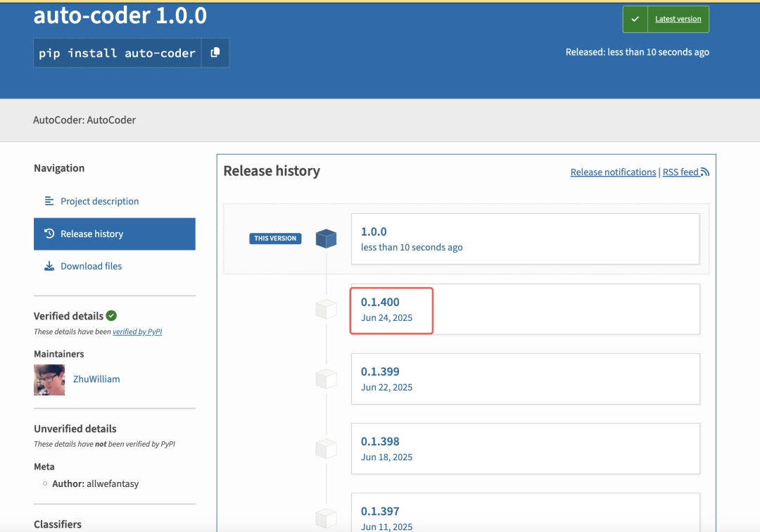Screen dimensions: 760x532
Task: Click the RSS feed link
Action: click(x=685, y=172)
